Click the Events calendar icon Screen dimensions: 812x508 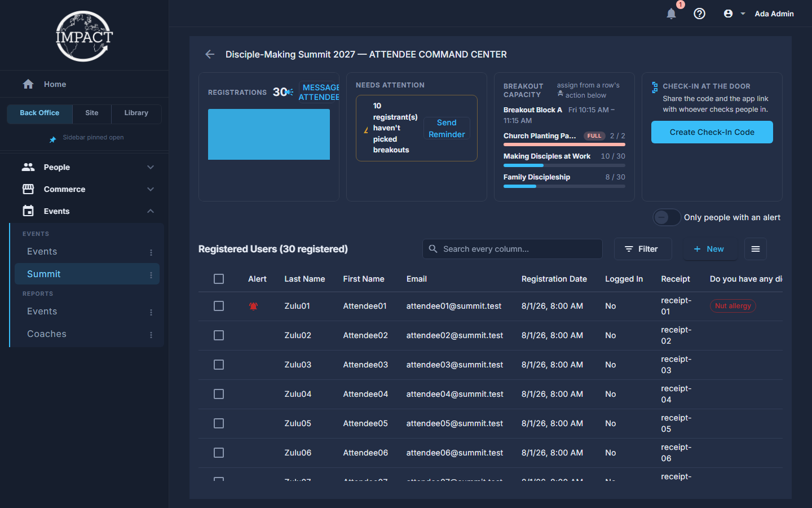pyautogui.click(x=28, y=211)
